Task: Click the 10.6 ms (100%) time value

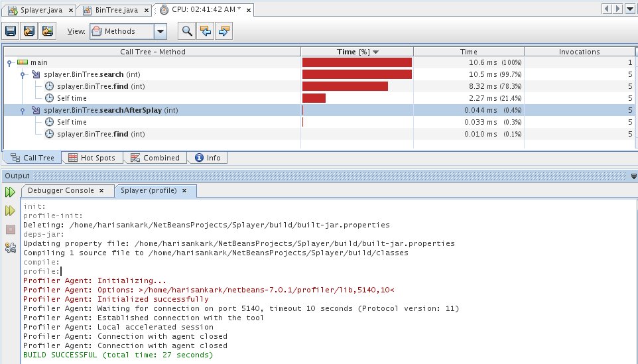Action: (x=495, y=62)
